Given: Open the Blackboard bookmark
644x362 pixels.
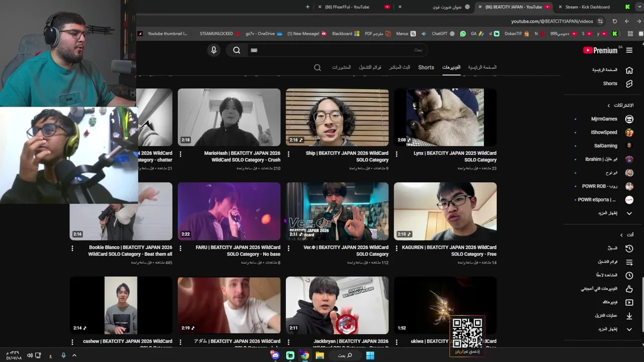Looking at the screenshot, I should point(346,34).
